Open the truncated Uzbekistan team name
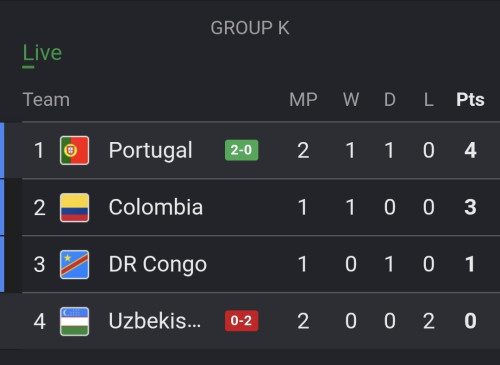 point(155,321)
